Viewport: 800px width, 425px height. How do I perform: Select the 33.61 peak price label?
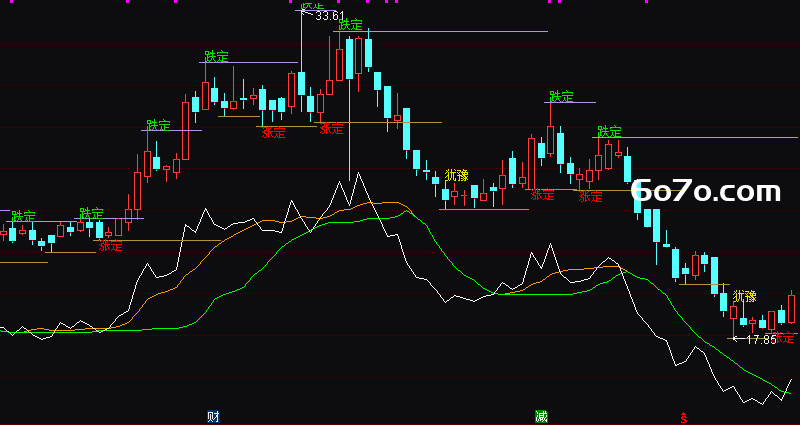330,16
